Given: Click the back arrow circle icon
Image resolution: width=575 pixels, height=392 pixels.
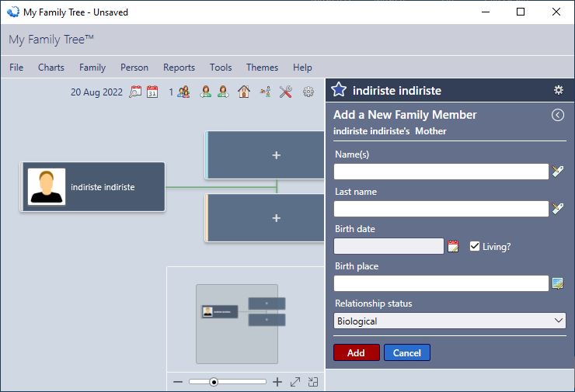Looking at the screenshot, I should [558, 115].
